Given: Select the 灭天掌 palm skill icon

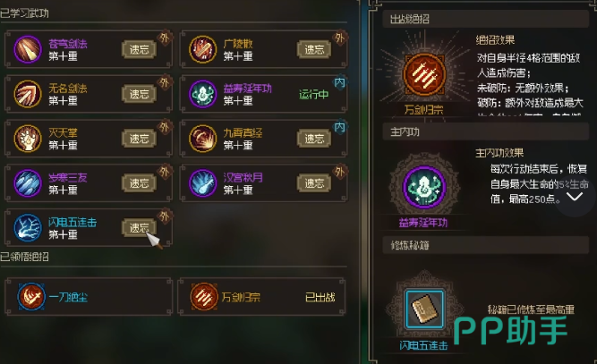Looking at the screenshot, I should point(28,139).
